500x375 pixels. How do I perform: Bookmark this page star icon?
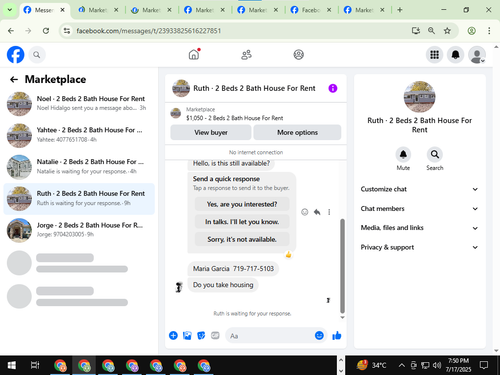(x=447, y=31)
